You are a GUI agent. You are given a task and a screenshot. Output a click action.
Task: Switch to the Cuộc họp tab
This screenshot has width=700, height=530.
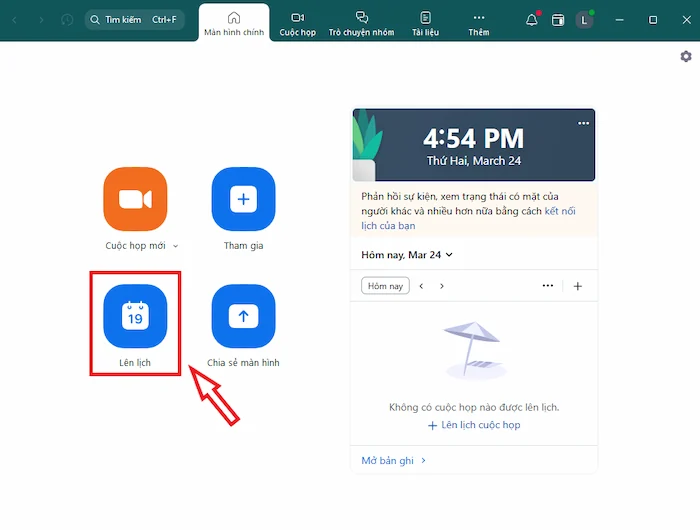[x=297, y=24]
